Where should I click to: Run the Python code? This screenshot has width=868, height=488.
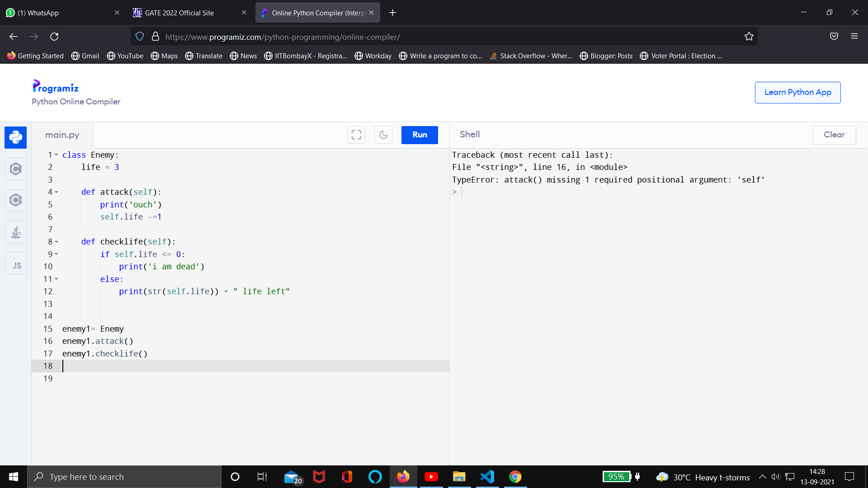click(x=420, y=135)
